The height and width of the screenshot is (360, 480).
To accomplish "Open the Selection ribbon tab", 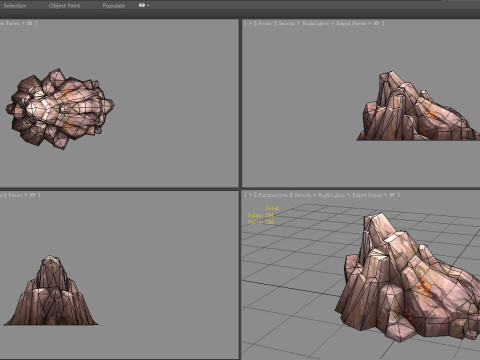I will [15, 5].
